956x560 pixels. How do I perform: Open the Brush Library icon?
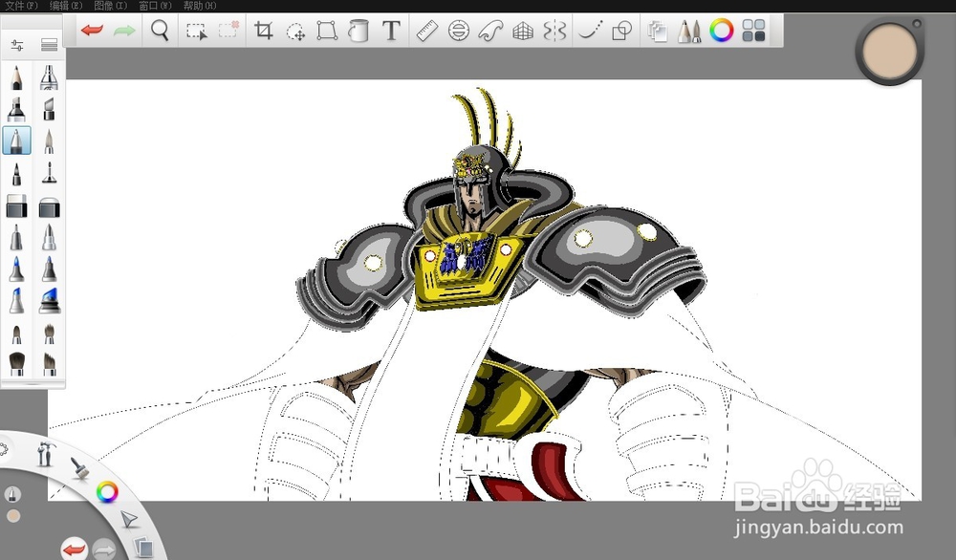point(49,45)
